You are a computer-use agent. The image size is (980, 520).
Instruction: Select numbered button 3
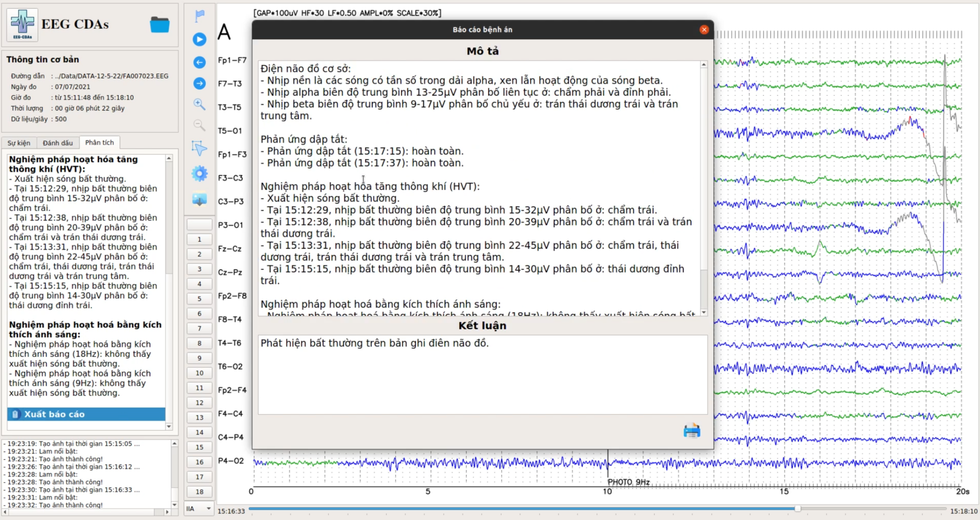click(199, 269)
